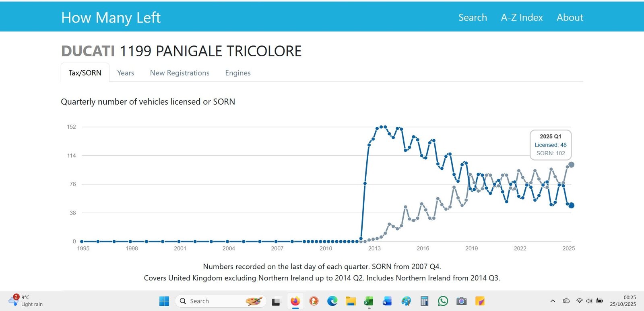The image size is (644, 311).
Task: Open Firefox from the taskbar
Action: (295, 301)
